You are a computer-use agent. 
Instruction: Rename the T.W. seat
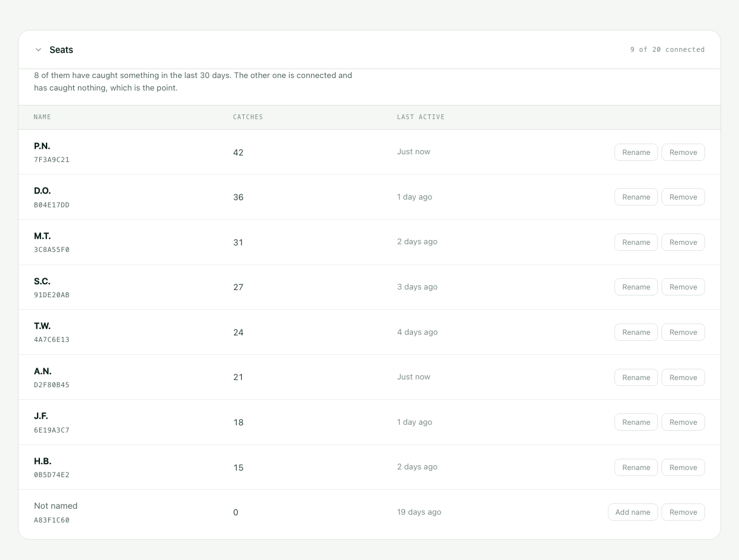636,332
